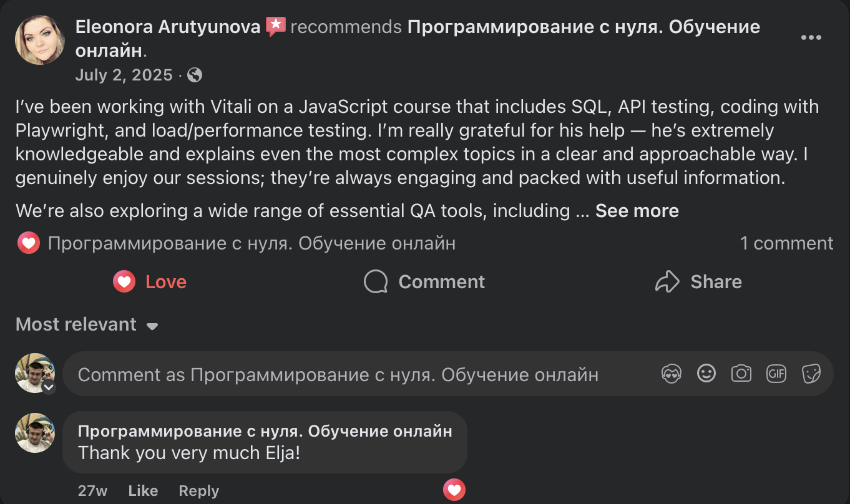
Task: Like the page comment via Like toggle
Action: 143,490
